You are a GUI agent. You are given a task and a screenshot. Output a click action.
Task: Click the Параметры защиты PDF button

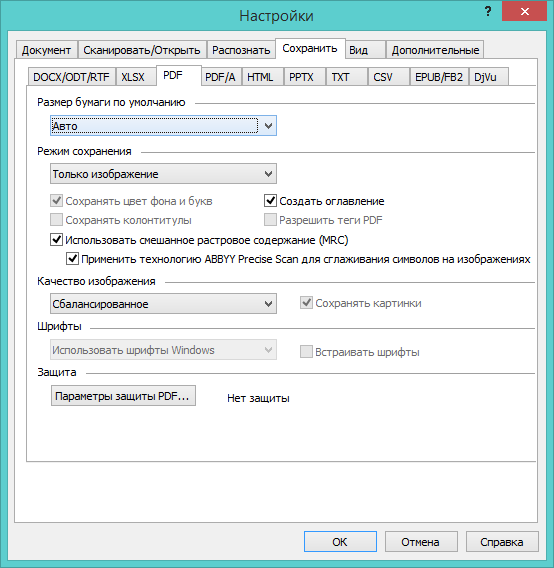click(x=123, y=396)
